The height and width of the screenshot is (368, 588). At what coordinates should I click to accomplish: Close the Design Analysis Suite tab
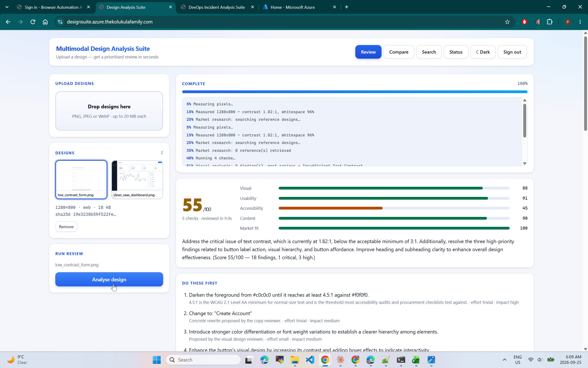[170, 7]
